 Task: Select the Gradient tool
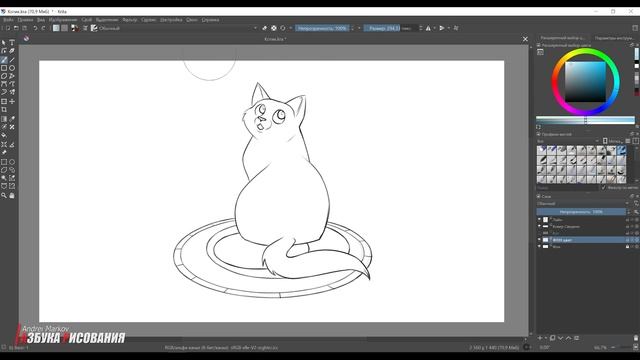[x=4, y=119]
